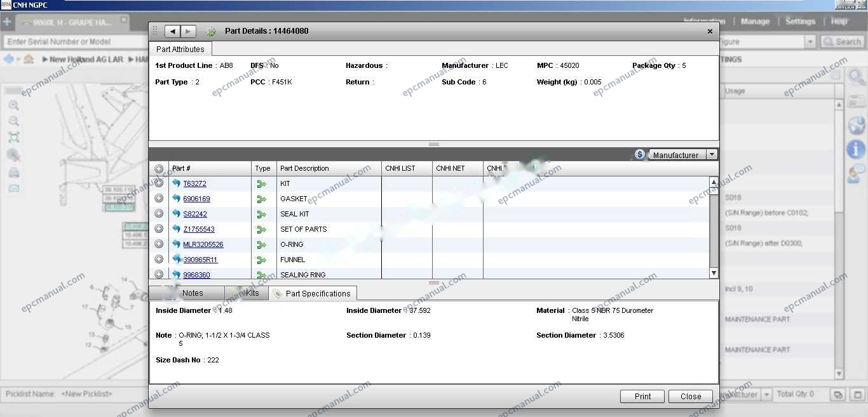Expand the 6906169 GASKET row plus icon
Image resolution: width=868 pixels, height=417 pixels.
159,198
